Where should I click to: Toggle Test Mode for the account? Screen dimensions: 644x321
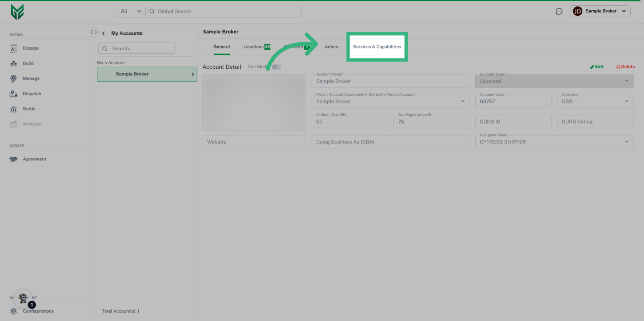276,66
